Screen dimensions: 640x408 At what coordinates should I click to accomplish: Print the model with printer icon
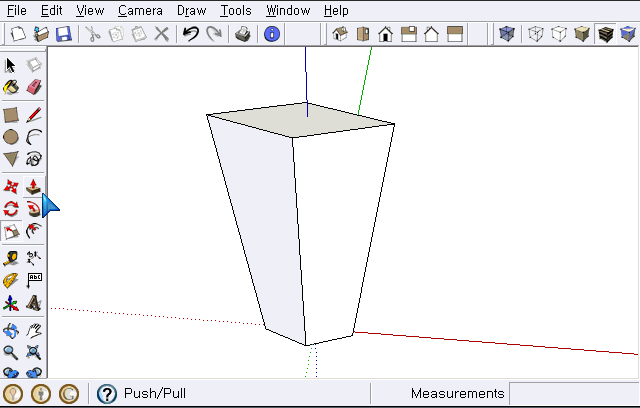click(x=243, y=34)
